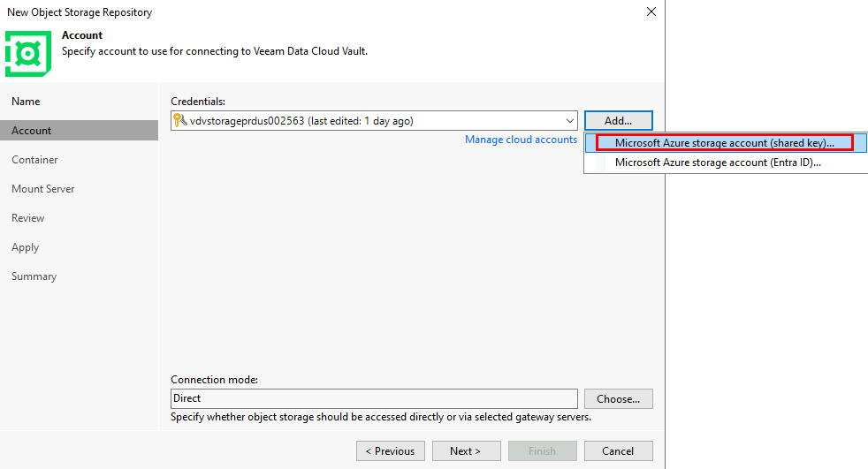The height and width of the screenshot is (469, 868).
Task: Click the New Object Storage Repository title
Action: [x=80, y=12]
